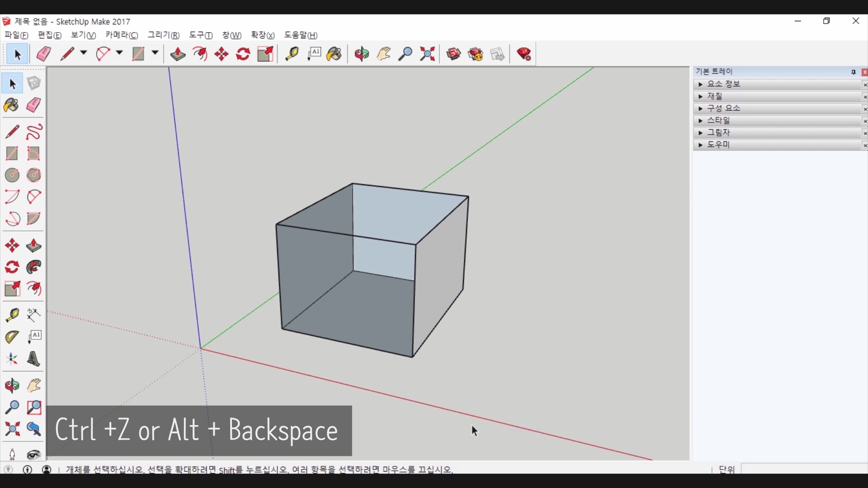868x488 pixels.
Task: Open the 카메라(C) menu
Action: (x=122, y=35)
